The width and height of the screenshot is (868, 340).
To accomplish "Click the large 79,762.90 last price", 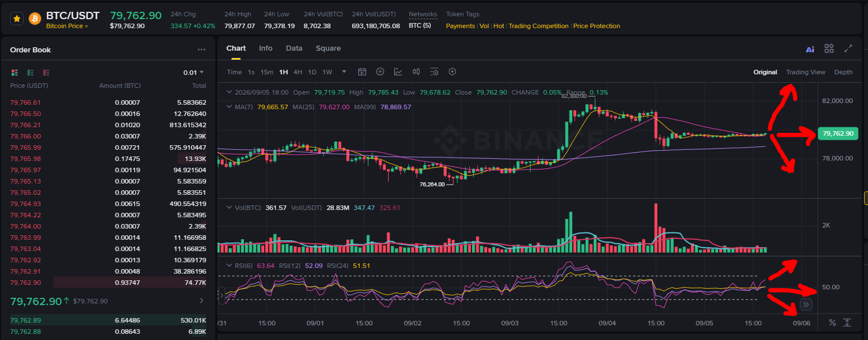I will point(36,301).
